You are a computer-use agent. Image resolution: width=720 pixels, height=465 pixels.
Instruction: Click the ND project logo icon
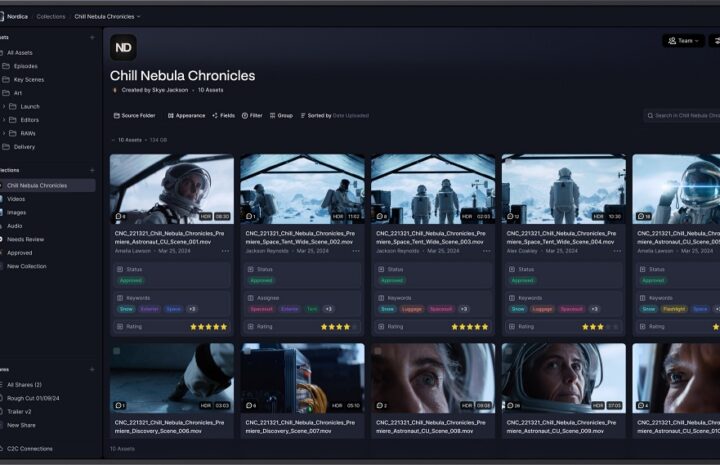(123, 47)
